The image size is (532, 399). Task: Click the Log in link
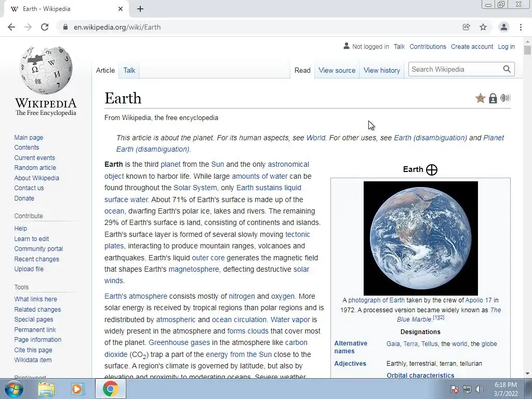(x=506, y=46)
